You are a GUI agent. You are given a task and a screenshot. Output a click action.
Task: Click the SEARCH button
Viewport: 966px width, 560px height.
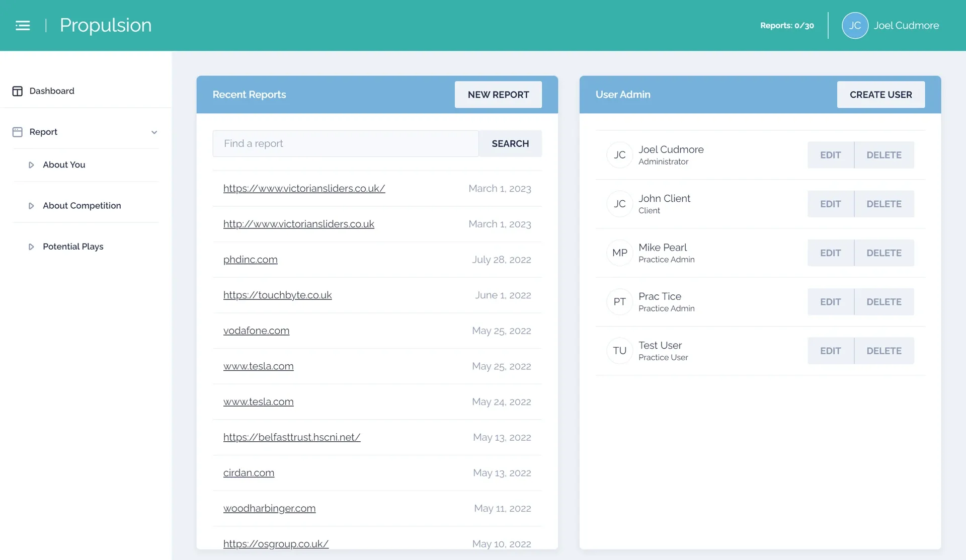point(510,143)
